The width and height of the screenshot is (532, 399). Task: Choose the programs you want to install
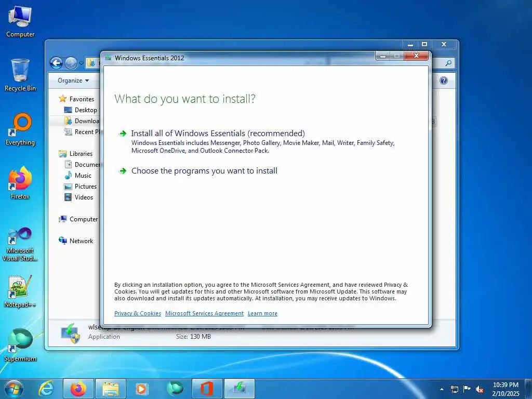pyautogui.click(x=204, y=170)
